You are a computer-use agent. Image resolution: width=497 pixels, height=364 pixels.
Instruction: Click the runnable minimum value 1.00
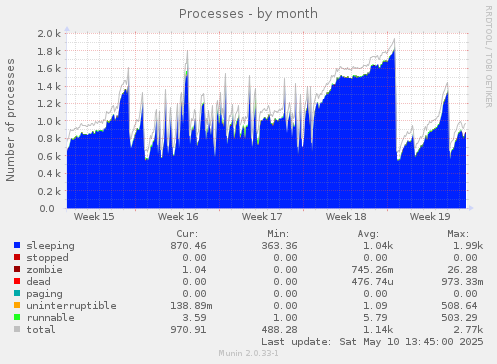click(285, 318)
